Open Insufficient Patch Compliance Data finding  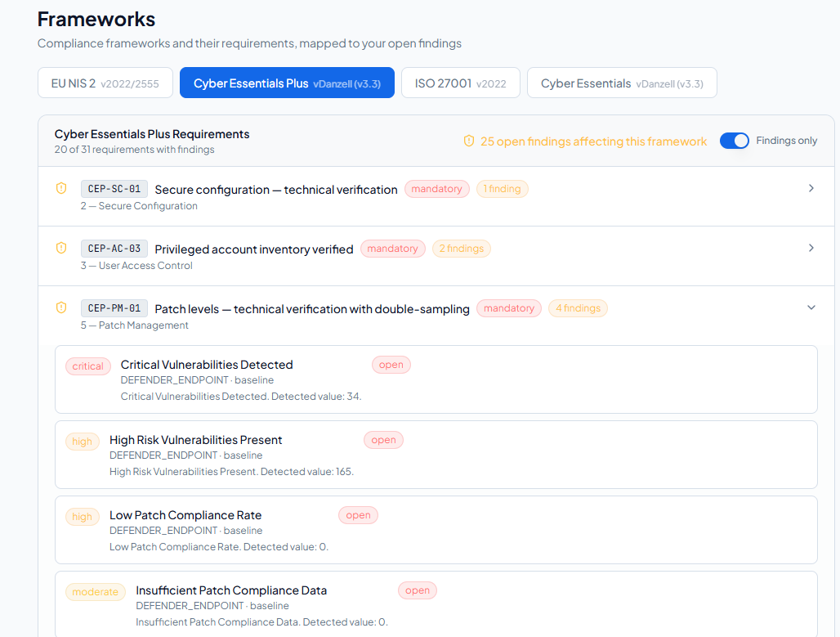point(436,605)
